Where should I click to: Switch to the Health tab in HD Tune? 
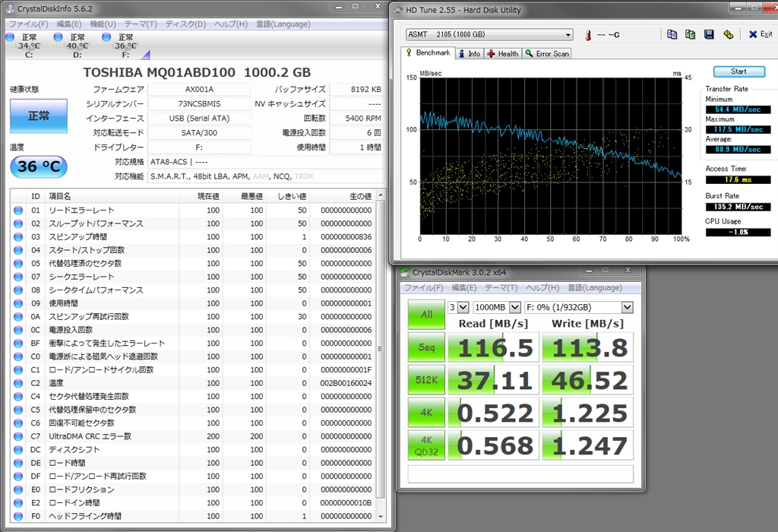[503, 54]
